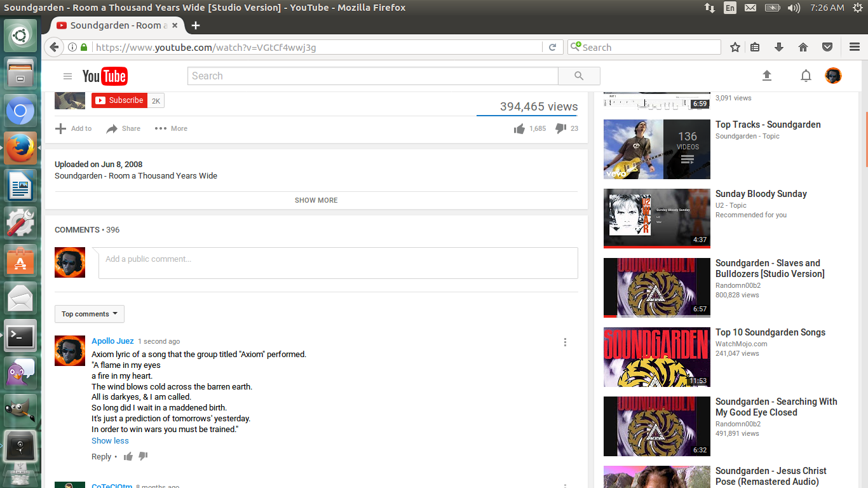Open Top Tracks - Soundgarden playlist title
Viewport: 868px width, 488px height.
tap(768, 125)
